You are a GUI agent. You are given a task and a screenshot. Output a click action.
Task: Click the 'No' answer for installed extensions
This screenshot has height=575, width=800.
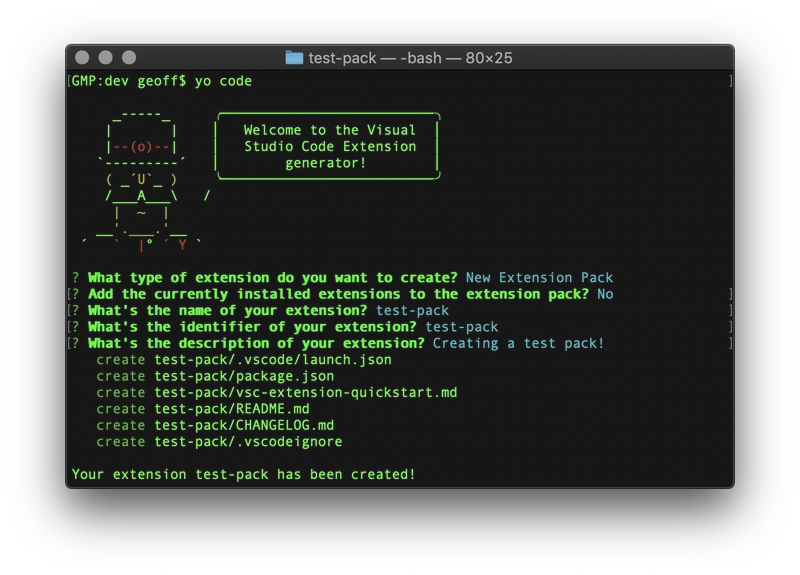[x=605, y=294]
